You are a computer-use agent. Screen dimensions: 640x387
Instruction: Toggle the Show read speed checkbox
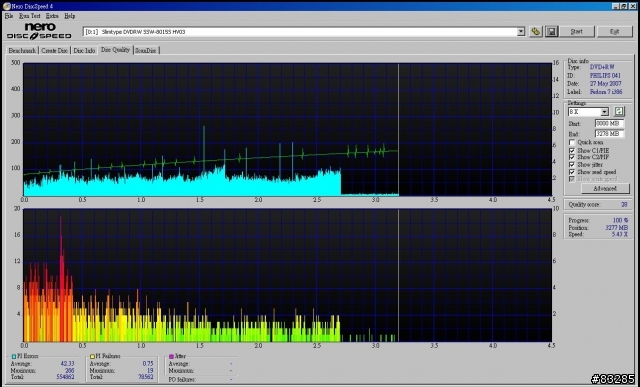pos(572,172)
